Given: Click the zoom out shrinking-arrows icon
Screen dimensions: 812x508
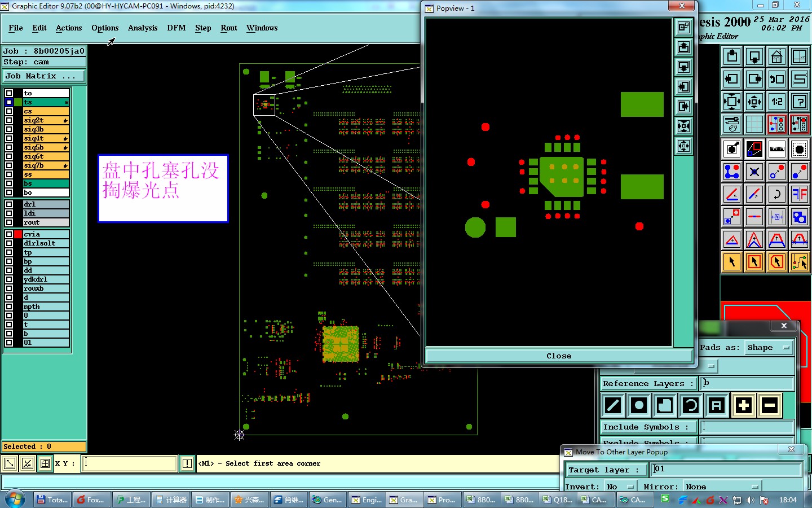Looking at the screenshot, I should 754,102.
